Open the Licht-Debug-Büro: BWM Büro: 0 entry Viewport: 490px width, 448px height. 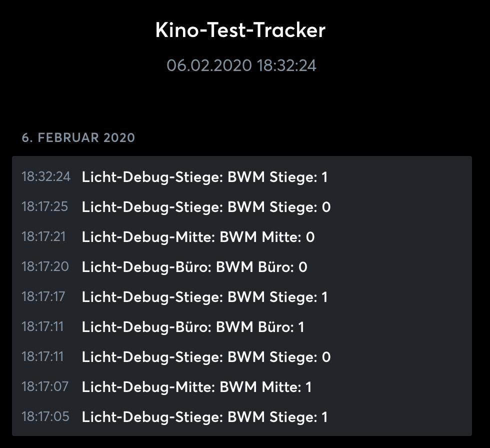tap(194, 267)
